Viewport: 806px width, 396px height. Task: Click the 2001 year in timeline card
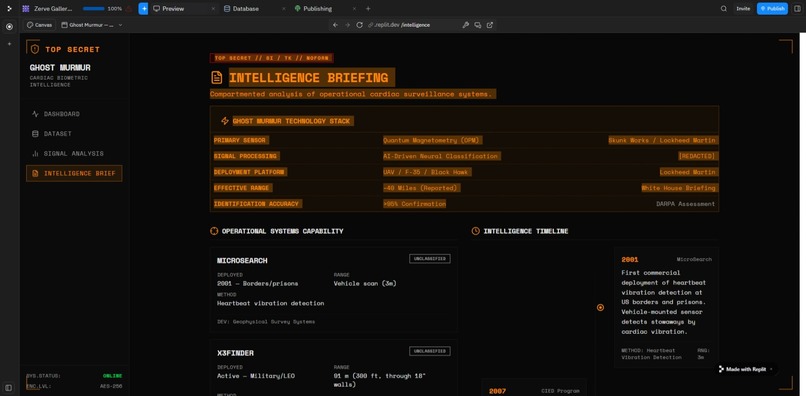pyautogui.click(x=630, y=260)
